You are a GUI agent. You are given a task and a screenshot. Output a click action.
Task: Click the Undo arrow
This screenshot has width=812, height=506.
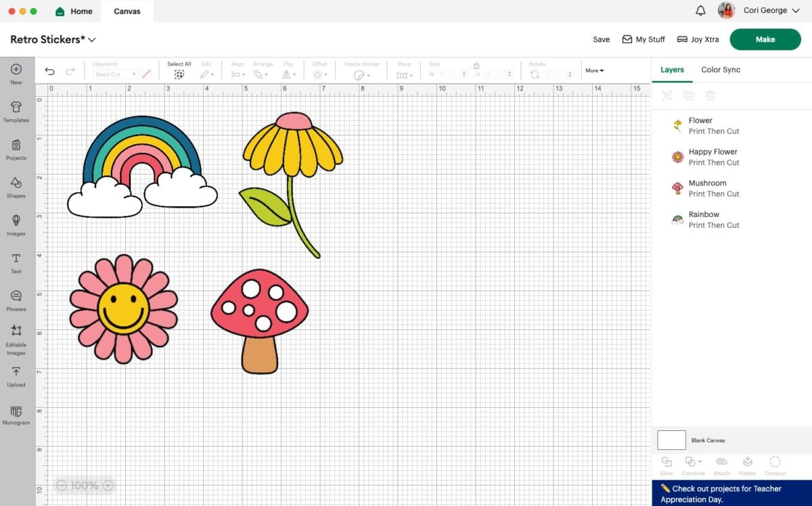[49, 71]
